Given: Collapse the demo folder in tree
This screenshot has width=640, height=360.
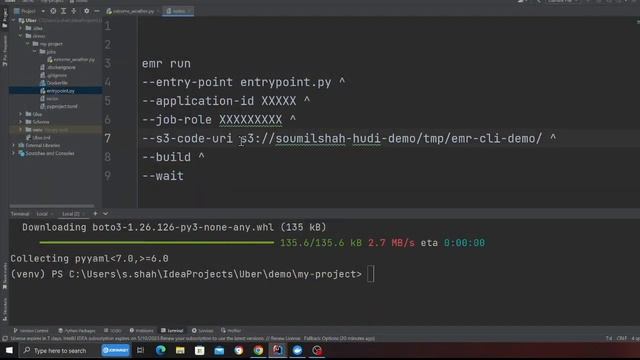Looking at the screenshot, I should click(20, 36).
